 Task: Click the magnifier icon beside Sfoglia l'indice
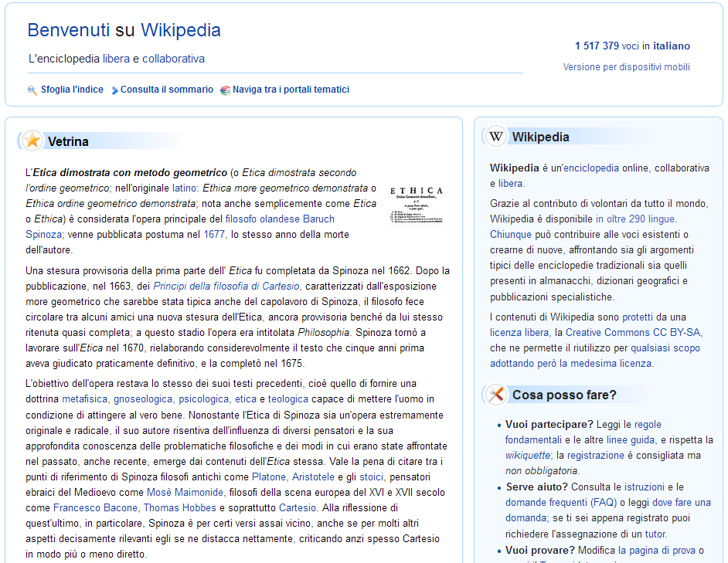(32, 90)
